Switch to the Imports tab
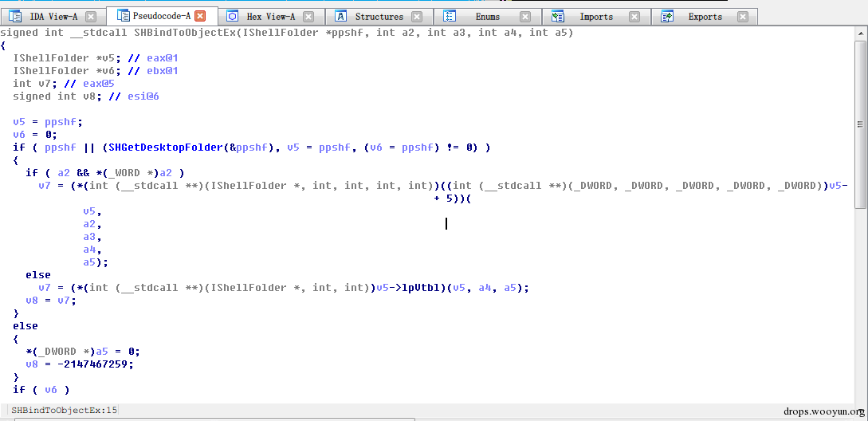Viewport: 868px width, 421px height. pos(596,17)
